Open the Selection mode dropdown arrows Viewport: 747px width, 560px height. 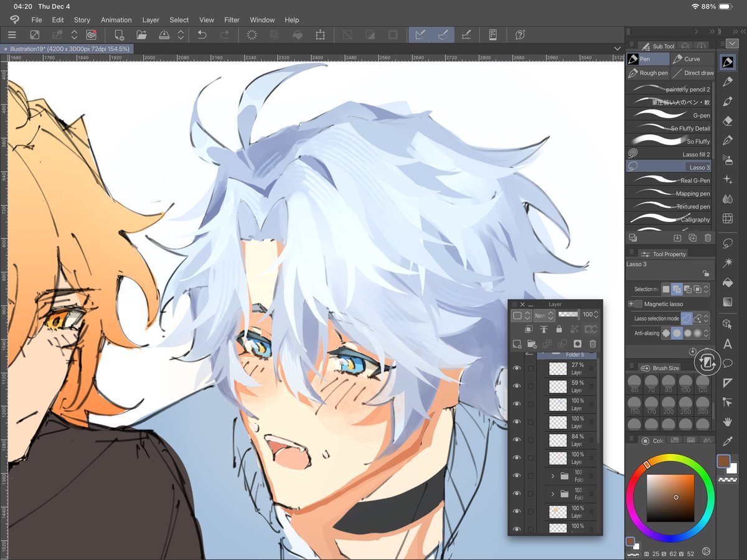coord(707,289)
